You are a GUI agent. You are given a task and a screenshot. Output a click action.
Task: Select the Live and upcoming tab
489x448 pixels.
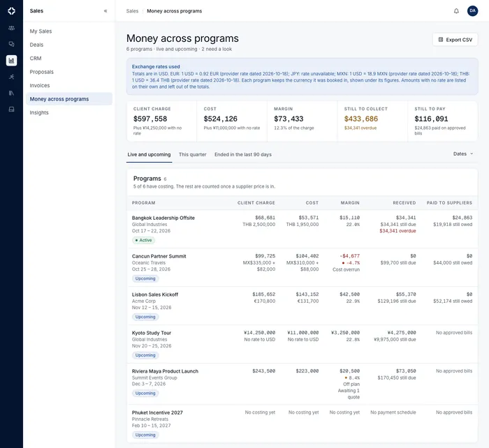pos(149,154)
